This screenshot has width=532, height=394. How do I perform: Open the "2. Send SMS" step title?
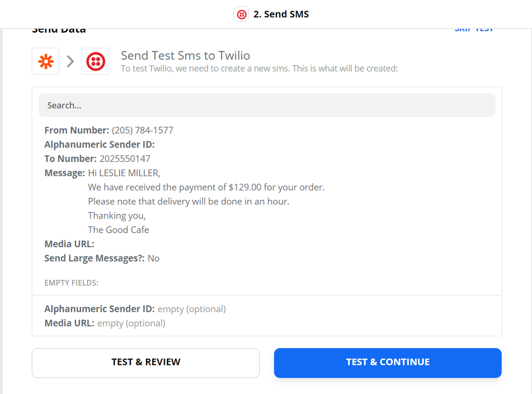pos(281,15)
